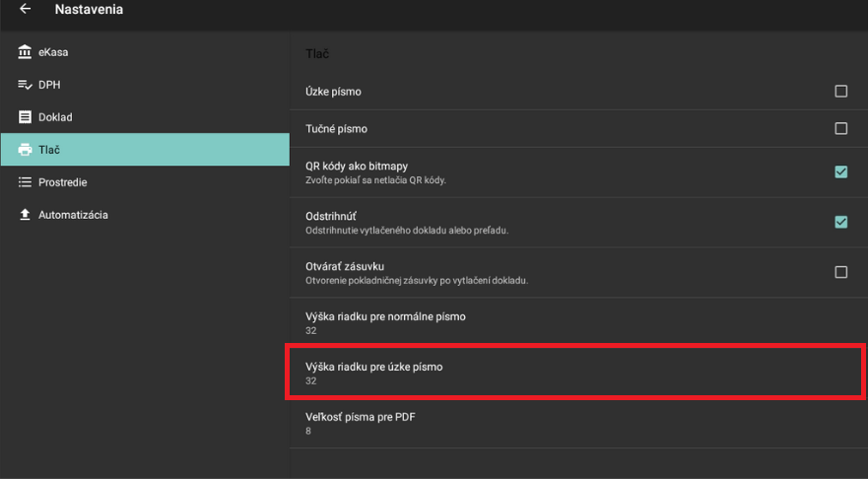The image size is (868, 479).
Task: Click the Automatizácia upload icon
Action: (x=26, y=215)
